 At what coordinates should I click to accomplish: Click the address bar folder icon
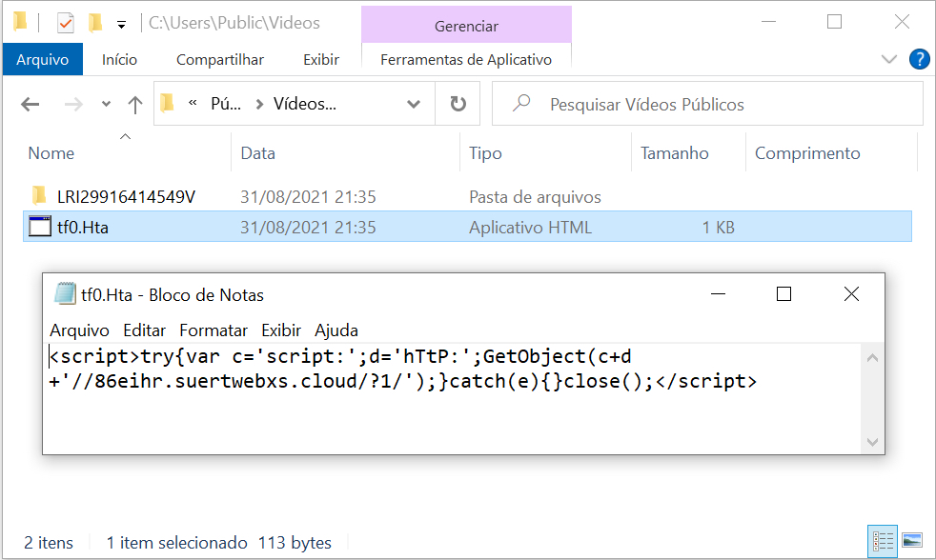click(x=168, y=104)
